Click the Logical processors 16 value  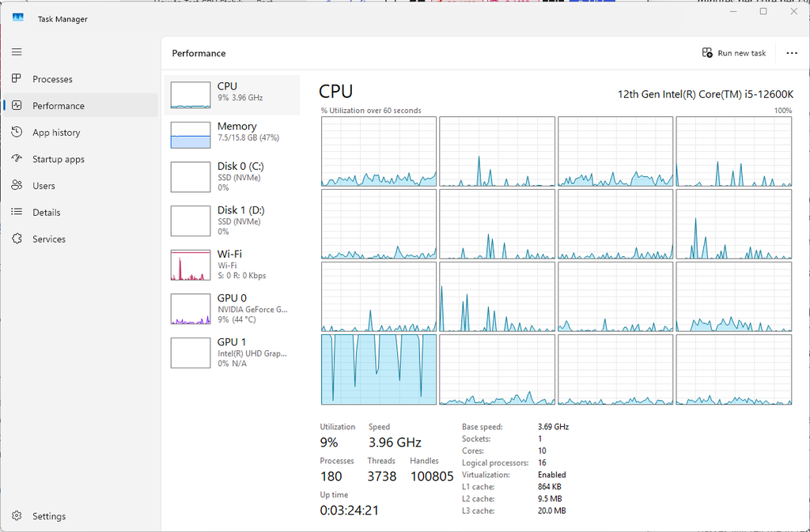point(542,463)
